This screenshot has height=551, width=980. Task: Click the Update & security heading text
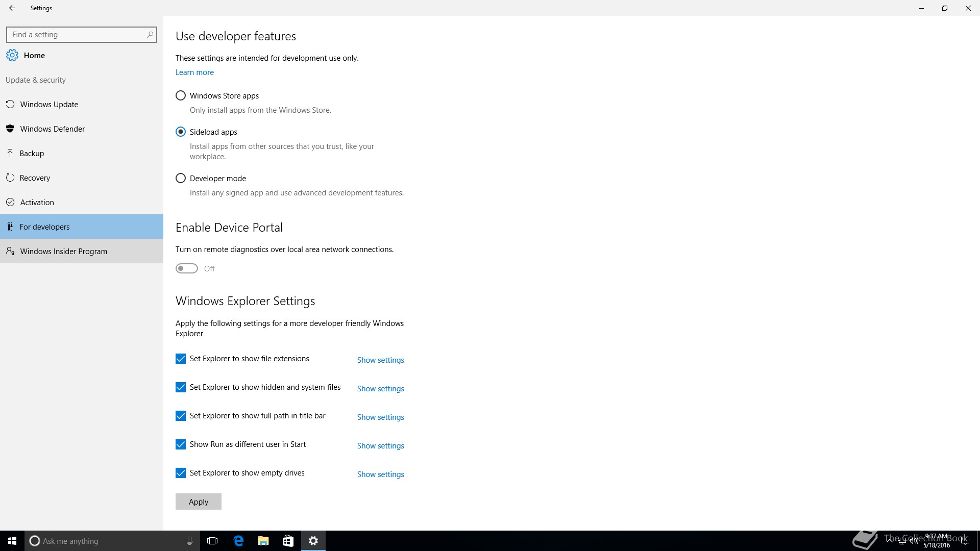[36, 80]
